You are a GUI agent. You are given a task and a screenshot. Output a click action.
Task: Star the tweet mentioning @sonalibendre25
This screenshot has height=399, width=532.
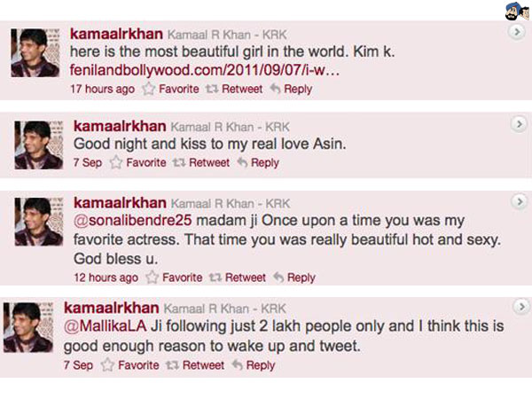click(153, 278)
